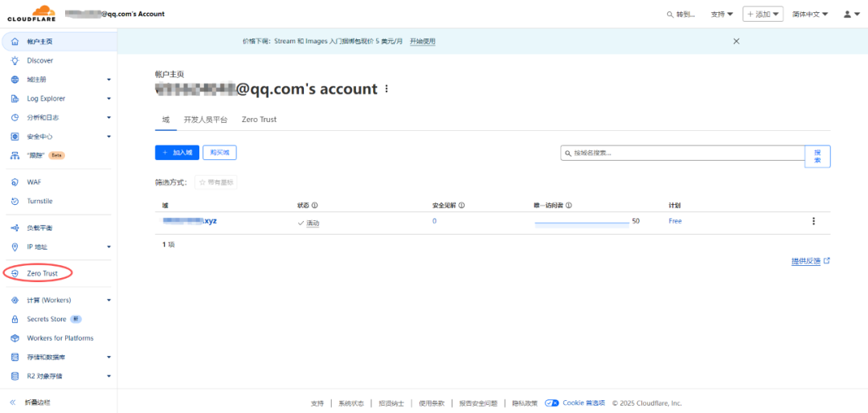The height and width of the screenshot is (413, 868).
Task: Click the load balancing icon
Action: pos(15,227)
